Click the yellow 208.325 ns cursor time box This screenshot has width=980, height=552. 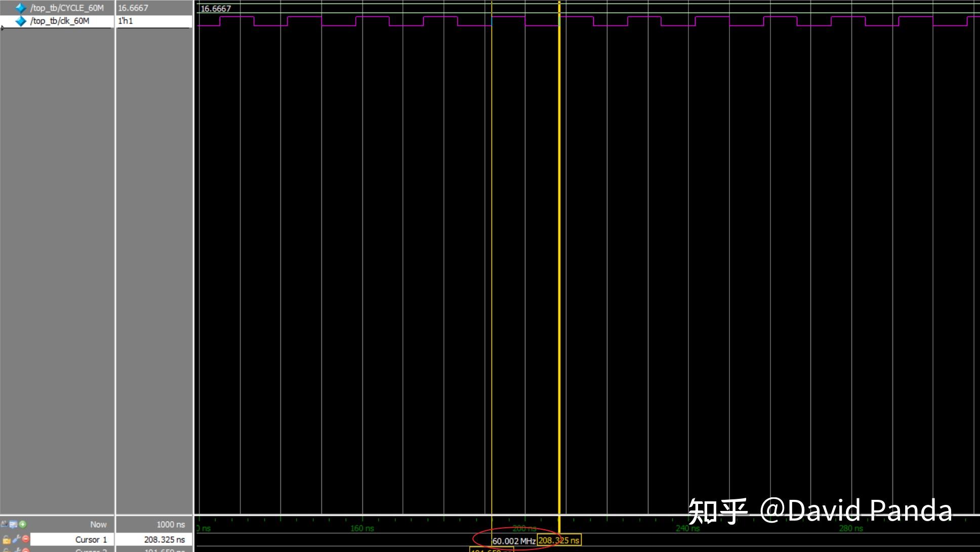[x=559, y=540]
